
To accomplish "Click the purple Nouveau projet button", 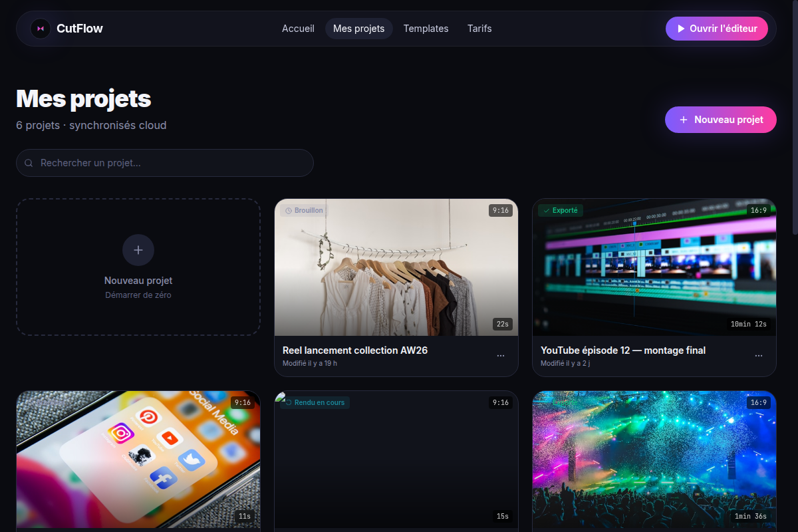I will pos(721,120).
